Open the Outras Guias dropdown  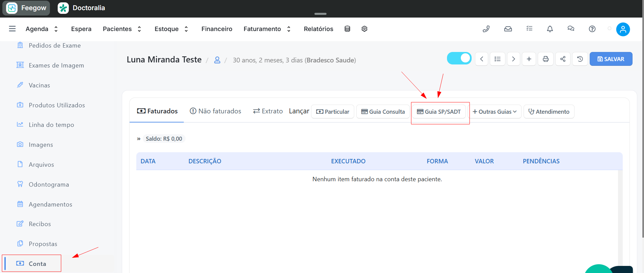[495, 112]
